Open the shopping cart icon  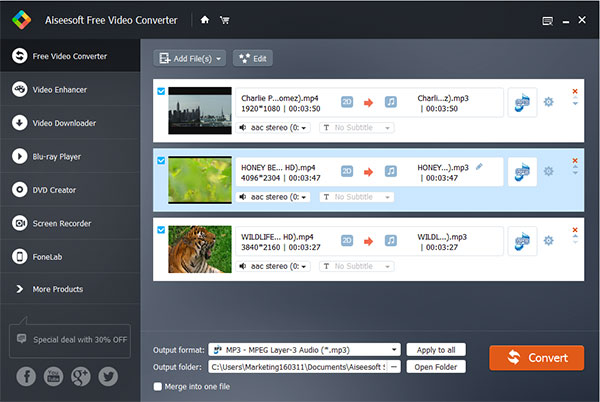click(x=225, y=20)
